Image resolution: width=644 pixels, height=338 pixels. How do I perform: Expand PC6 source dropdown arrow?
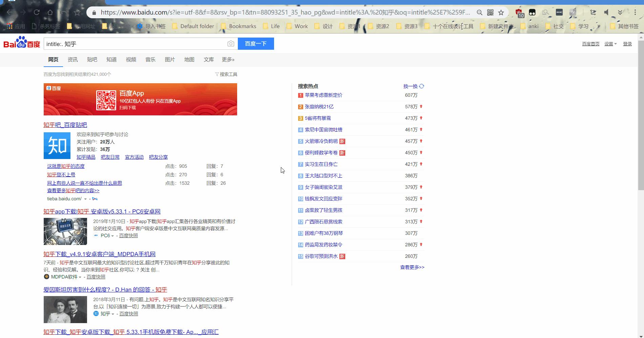tap(112, 236)
